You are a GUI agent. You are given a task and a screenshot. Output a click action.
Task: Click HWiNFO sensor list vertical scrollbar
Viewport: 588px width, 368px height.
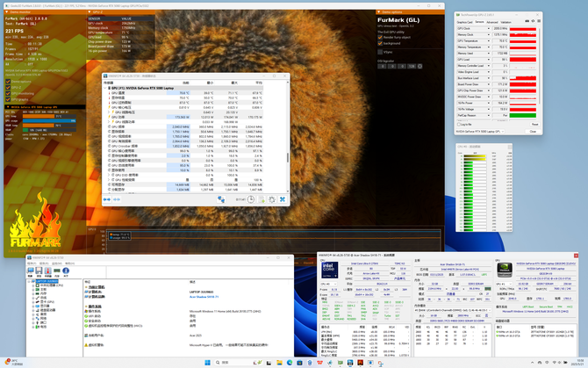tap(288, 157)
